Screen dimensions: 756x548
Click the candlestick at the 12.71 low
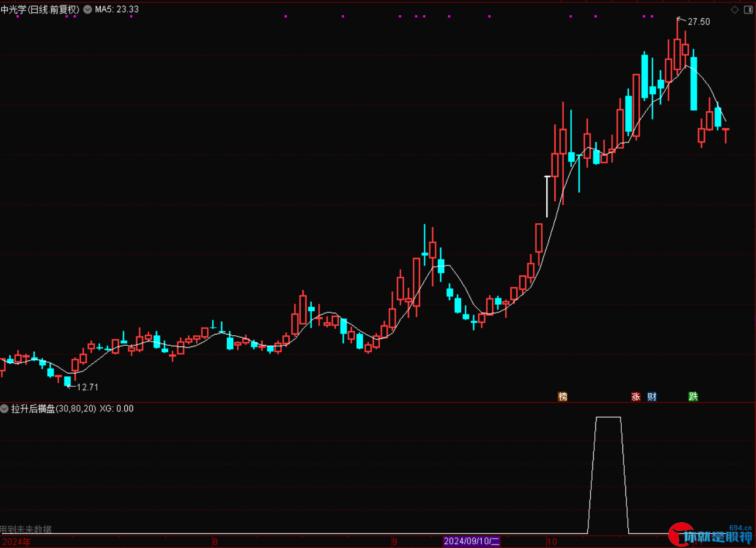(x=67, y=381)
